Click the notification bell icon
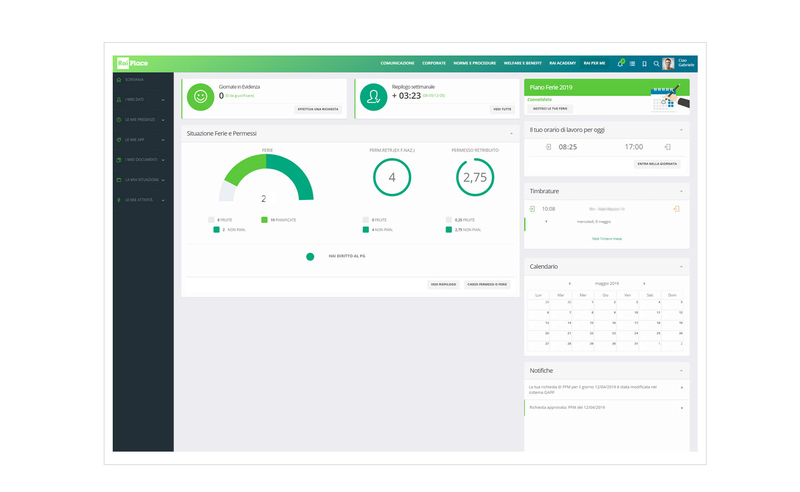The width and height of the screenshot is (800, 492). pos(620,63)
